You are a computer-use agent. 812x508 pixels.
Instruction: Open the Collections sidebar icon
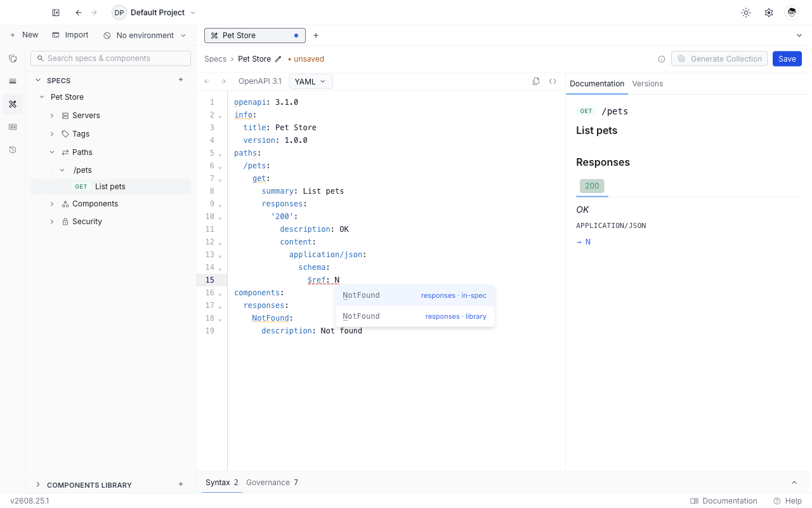pyautogui.click(x=13, y=58)
